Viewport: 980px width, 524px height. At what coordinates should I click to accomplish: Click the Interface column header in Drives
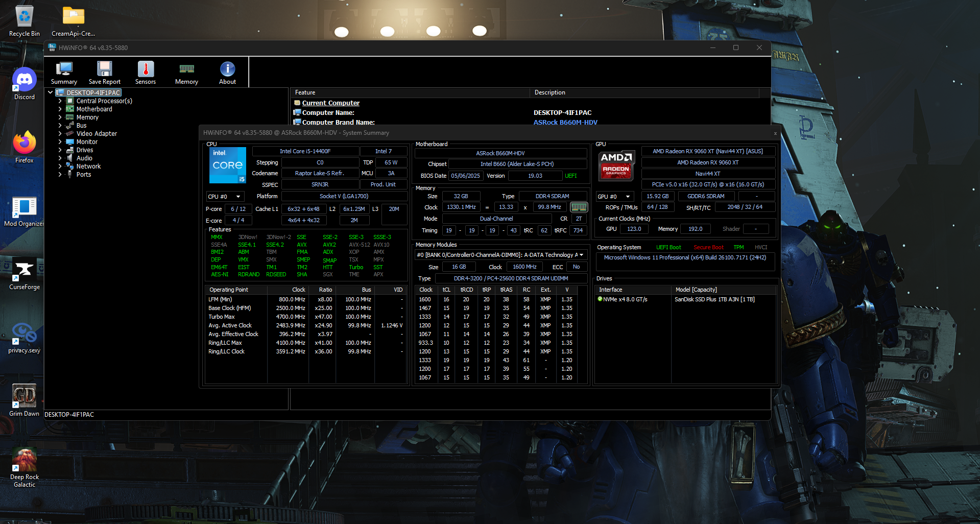[x=633, y=290]
